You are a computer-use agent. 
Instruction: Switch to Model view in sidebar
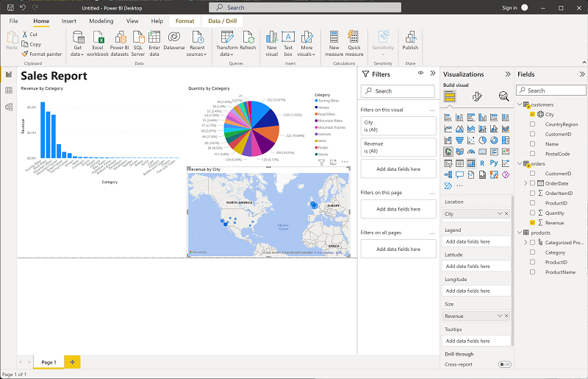9,107
